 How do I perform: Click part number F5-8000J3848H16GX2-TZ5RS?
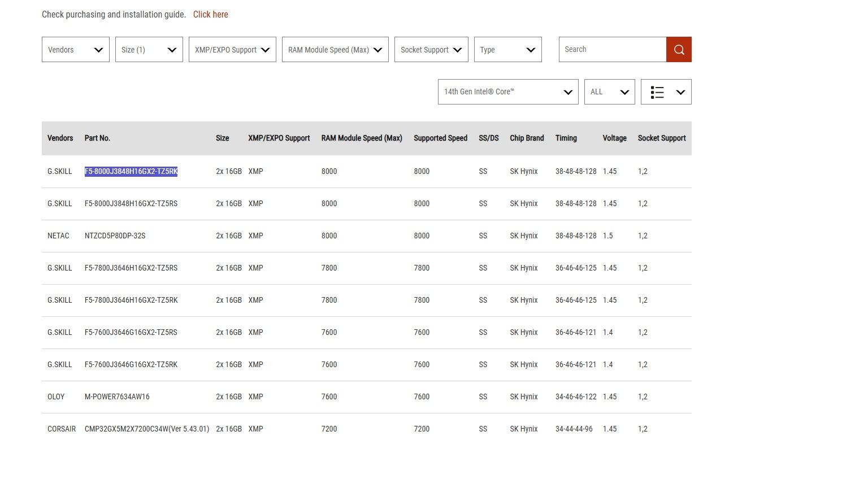tap(131, 204)
